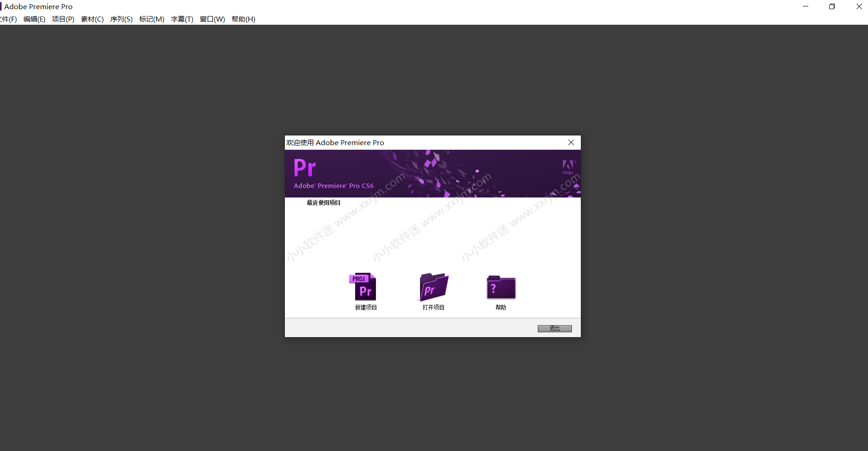Open the 项目(P) menu
Screen dimensions: 868x451
coord(63,19)
